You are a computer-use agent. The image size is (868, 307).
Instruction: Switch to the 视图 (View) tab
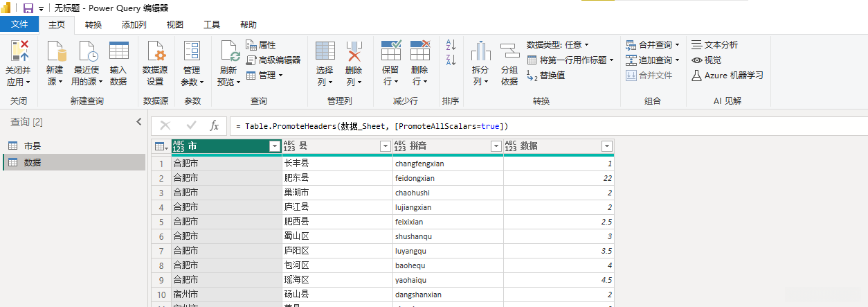(x=175, y=24)
